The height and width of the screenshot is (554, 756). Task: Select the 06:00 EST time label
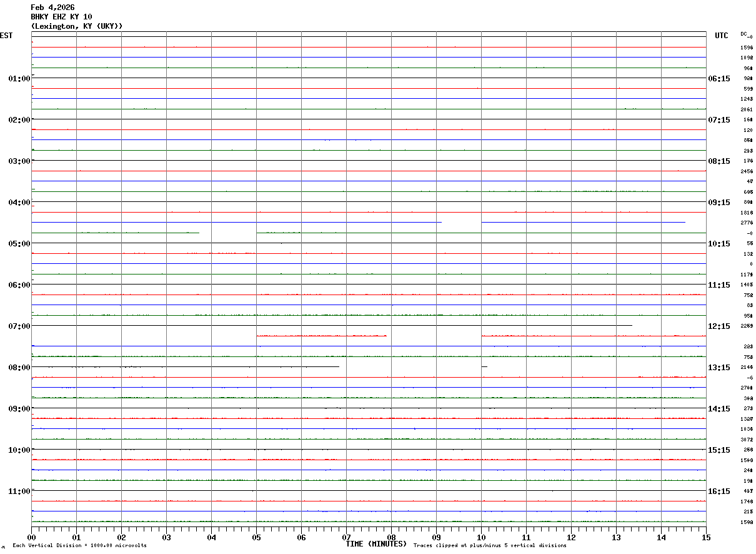(x=19, y=285)
